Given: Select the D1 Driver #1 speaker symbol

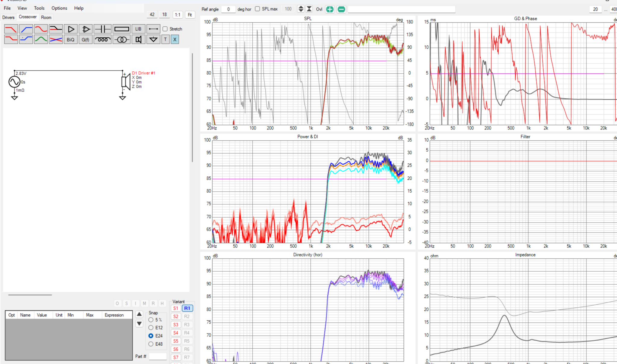Looking at the screenshot, I should [x=126, y=82].
